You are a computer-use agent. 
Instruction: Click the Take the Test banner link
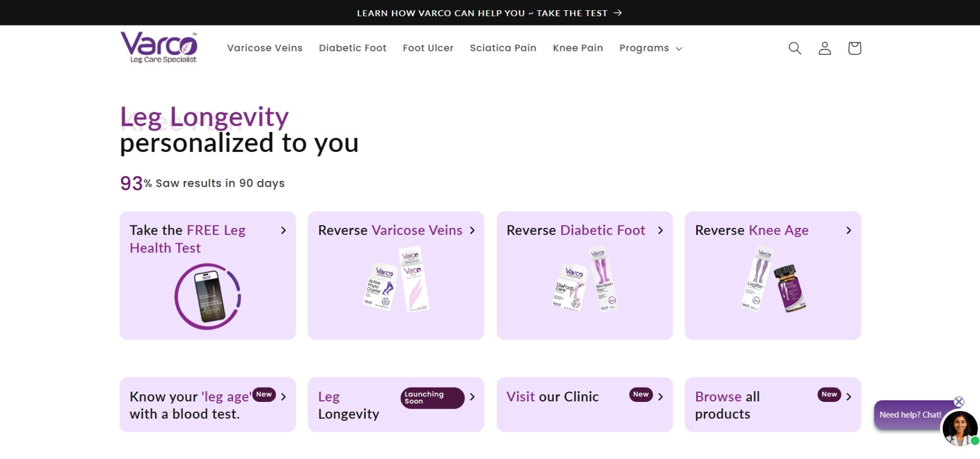tap(489, 13)
